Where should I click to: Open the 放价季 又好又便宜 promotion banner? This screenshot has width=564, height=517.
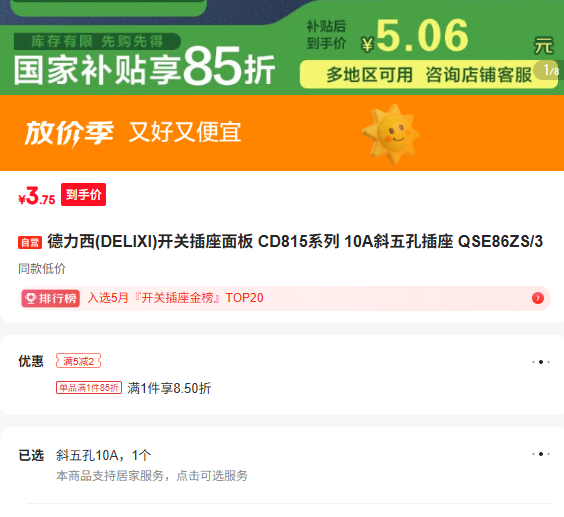click(x=282, y=133)
